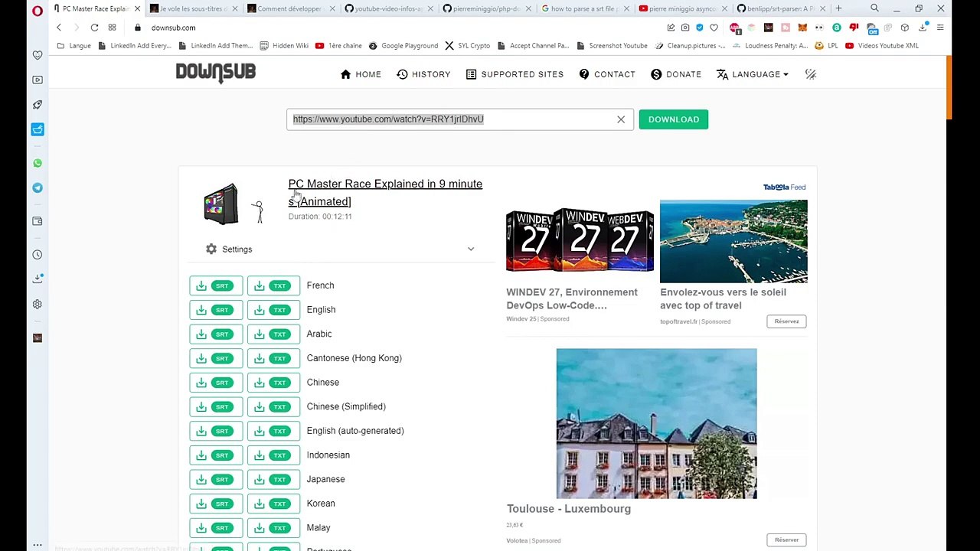Open the extensions cube icon
This screenshot has height=551, width=980.
pos(904,28)
